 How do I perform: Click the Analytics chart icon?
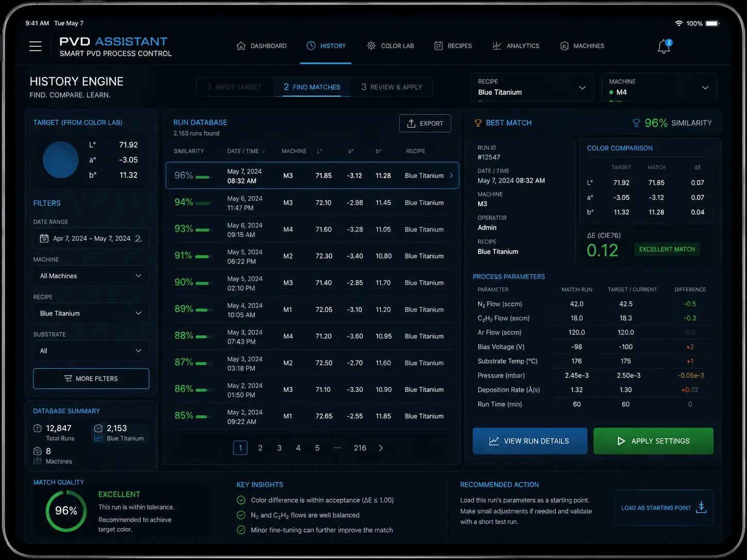[x=497, y=46]
